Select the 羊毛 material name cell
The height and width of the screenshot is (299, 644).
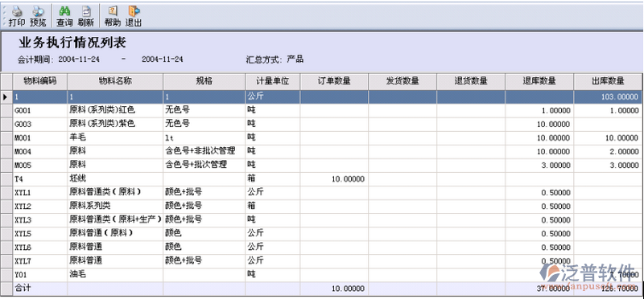115,137
